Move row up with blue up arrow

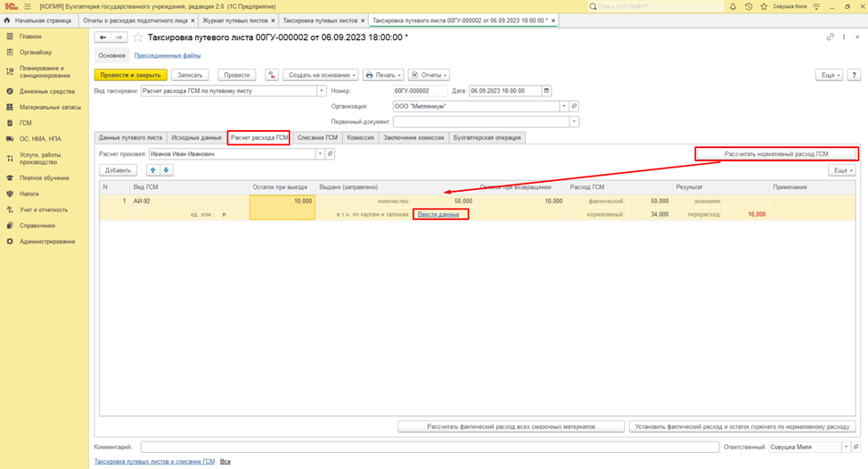(x=153, y=170)
